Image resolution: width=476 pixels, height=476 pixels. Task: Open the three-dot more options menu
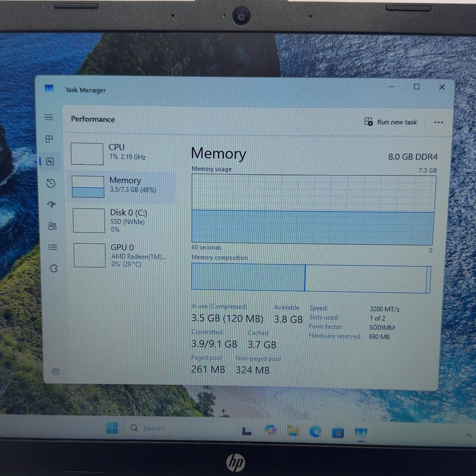(x=438, y=122)
